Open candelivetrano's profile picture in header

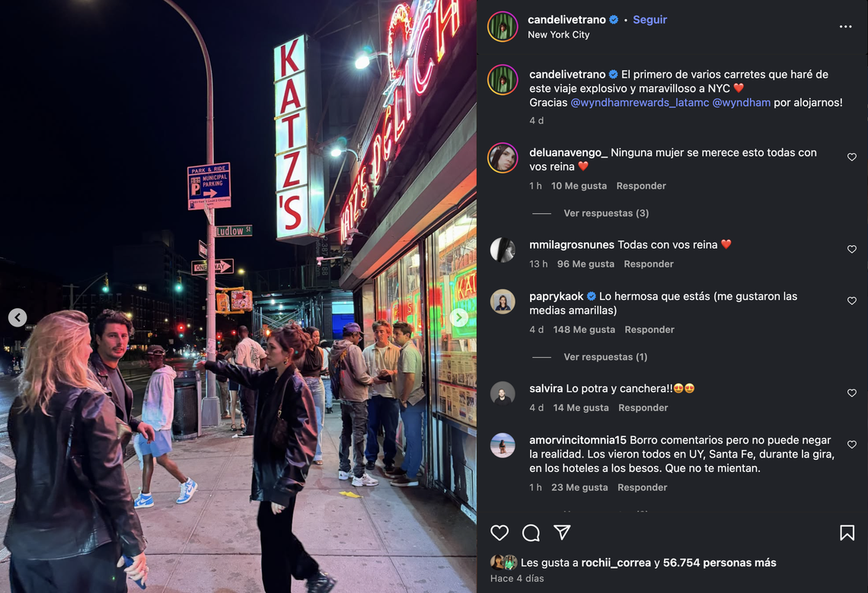click(503, 26)
